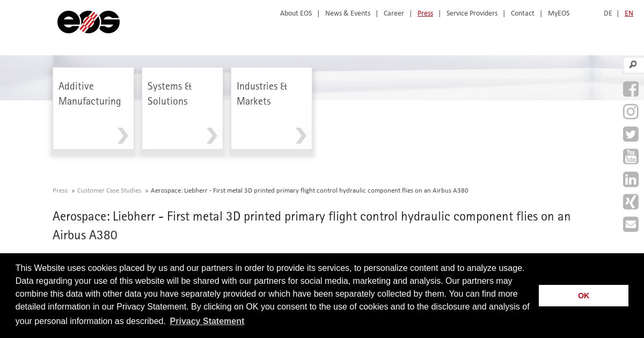Open the Facebook social icon

click(x=631, y=89)
